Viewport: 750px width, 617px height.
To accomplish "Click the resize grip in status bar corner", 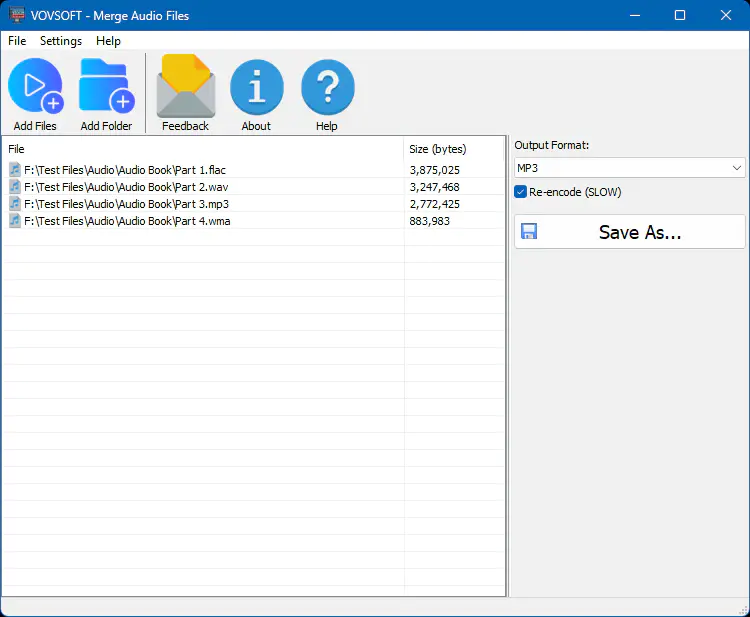I will point(743,610).
